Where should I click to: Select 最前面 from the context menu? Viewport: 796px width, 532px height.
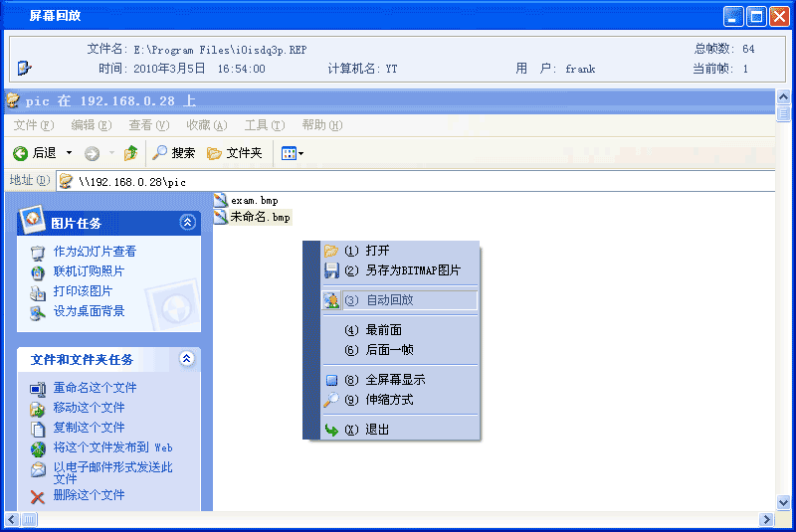[383, 330]
